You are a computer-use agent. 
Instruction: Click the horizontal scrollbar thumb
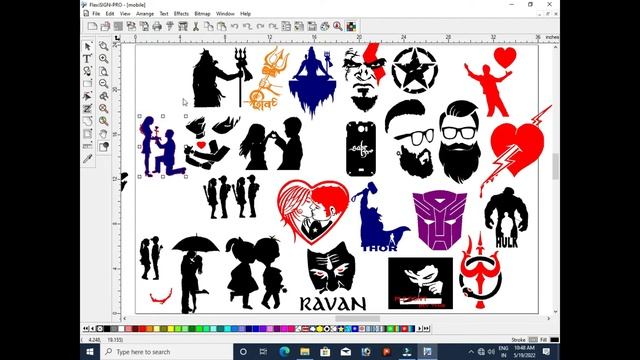tap(358, 318)
